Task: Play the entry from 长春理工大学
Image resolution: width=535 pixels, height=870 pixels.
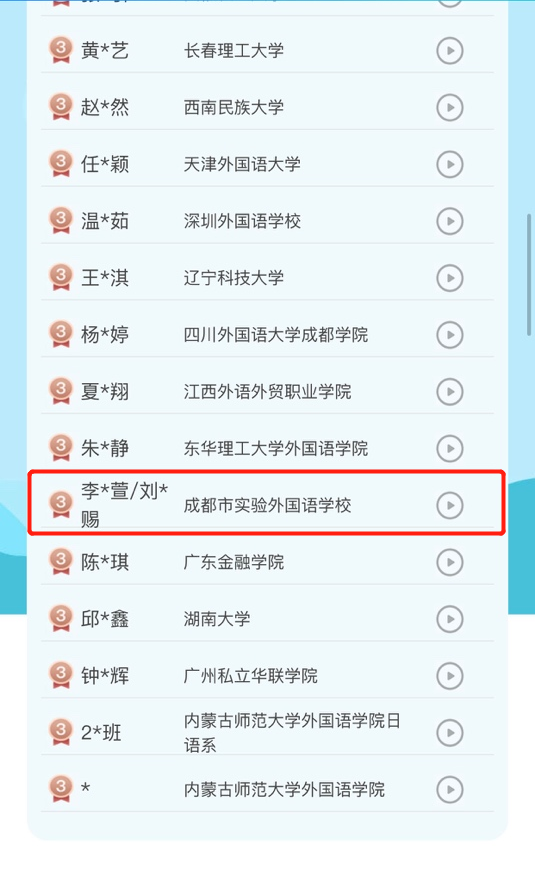Action: [x=450, y=50]
